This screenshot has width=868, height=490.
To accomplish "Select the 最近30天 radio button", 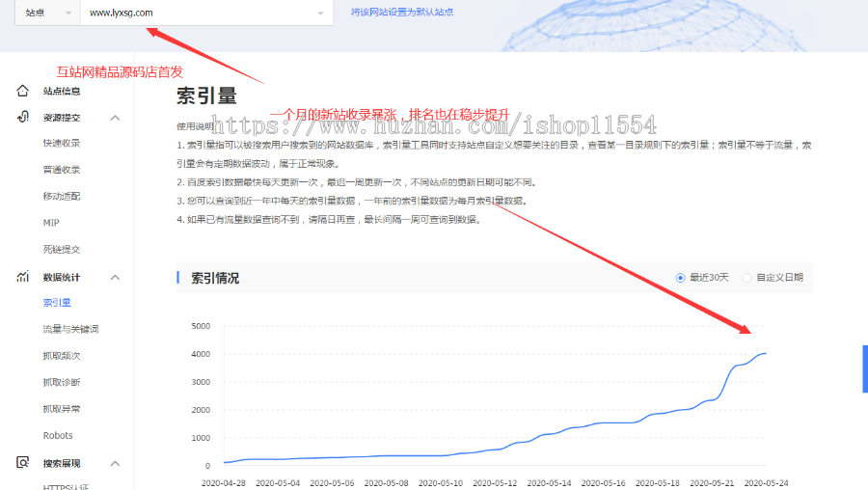I will coord(681,278).
